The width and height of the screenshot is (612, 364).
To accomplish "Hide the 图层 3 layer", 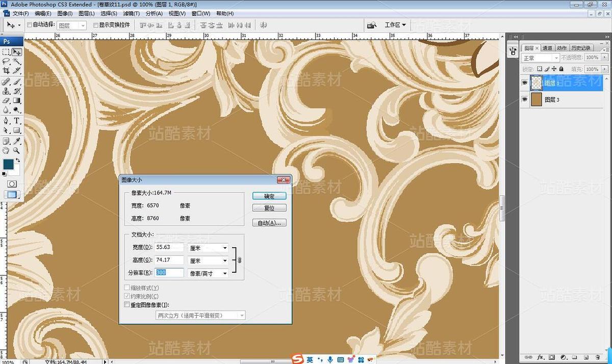I will (525, 99).
